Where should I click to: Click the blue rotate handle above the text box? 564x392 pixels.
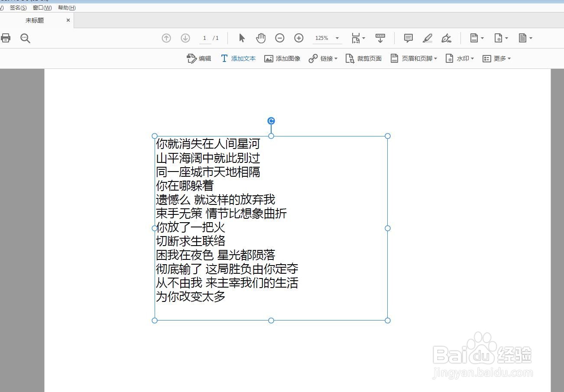(271, 121)
